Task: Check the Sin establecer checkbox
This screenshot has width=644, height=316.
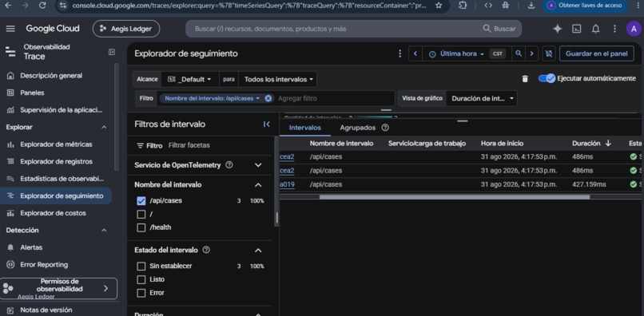Action: (x=141, y=267)
